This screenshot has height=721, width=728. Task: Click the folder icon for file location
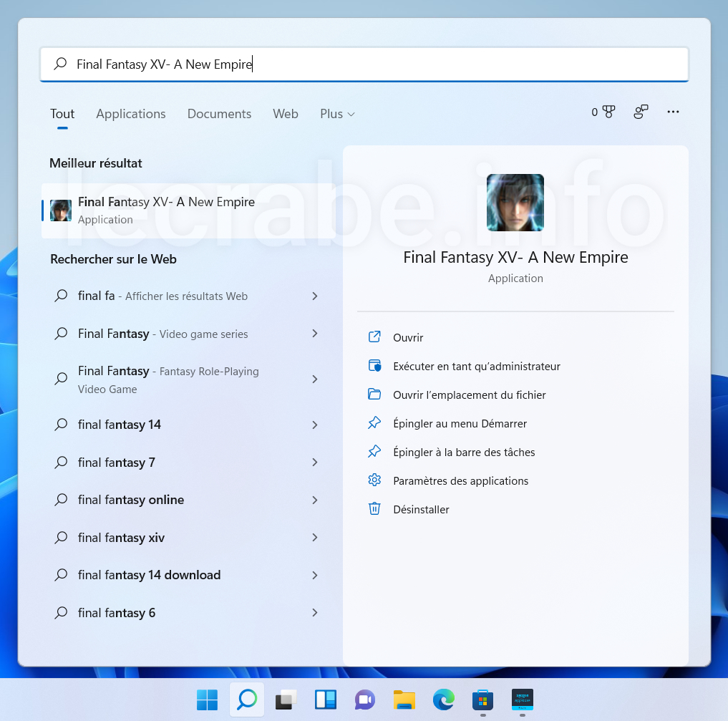pos(374,395)
